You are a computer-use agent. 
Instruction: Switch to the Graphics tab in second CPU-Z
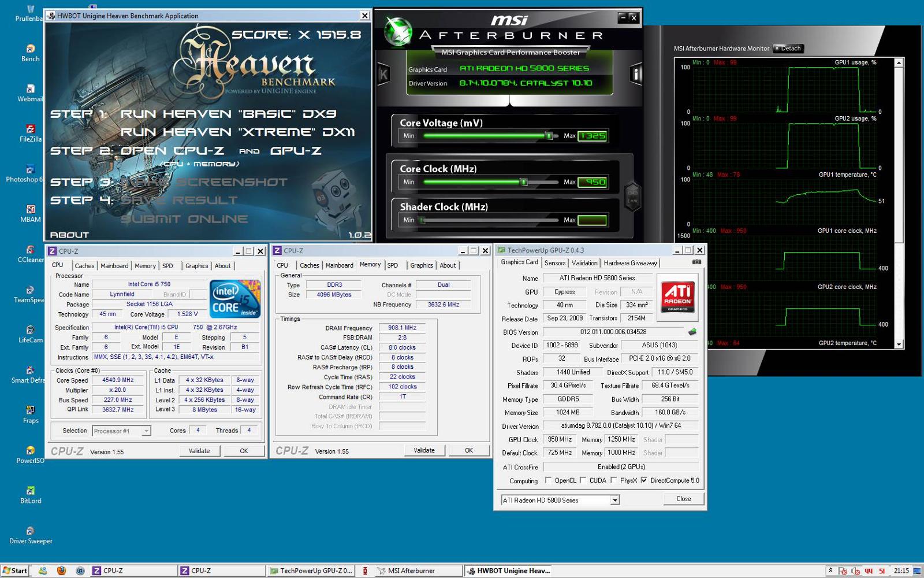(422, 265)
